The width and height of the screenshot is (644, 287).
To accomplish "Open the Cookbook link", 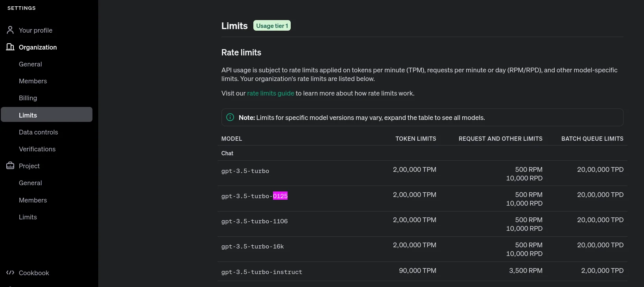I will 34,273.
